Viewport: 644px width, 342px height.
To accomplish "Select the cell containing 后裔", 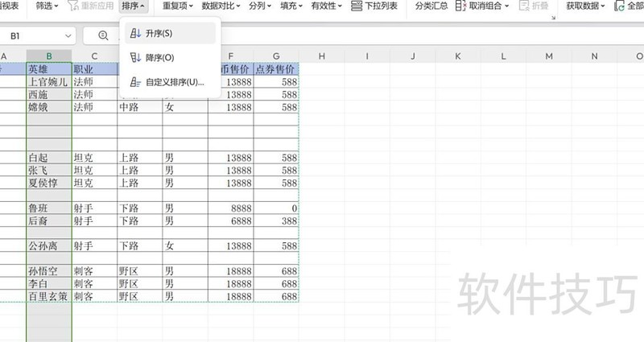I will [49, 220].
